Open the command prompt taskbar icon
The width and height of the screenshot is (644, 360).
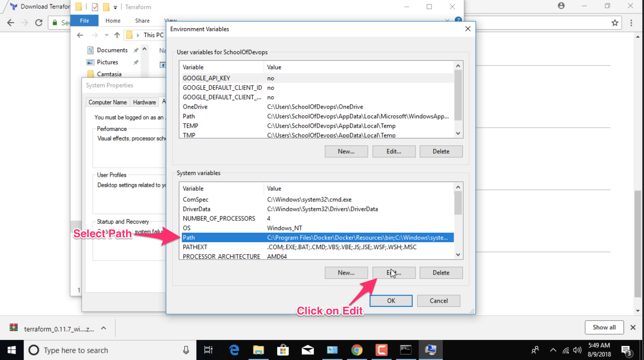406,350
